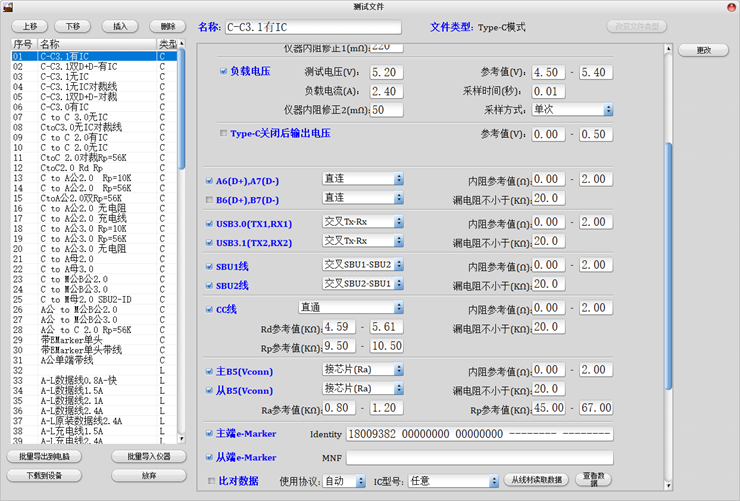
Task: Enable the 比对数据 checkbox
Action: pos(208,481)
